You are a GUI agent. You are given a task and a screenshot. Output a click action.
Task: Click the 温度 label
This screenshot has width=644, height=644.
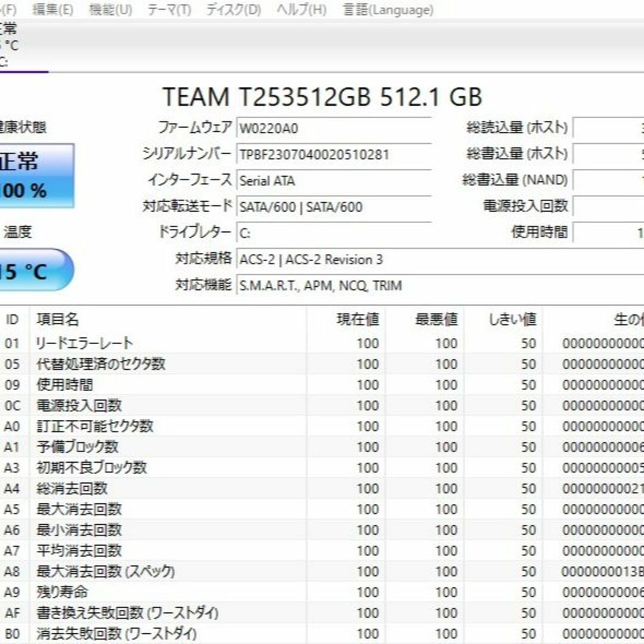18,232
